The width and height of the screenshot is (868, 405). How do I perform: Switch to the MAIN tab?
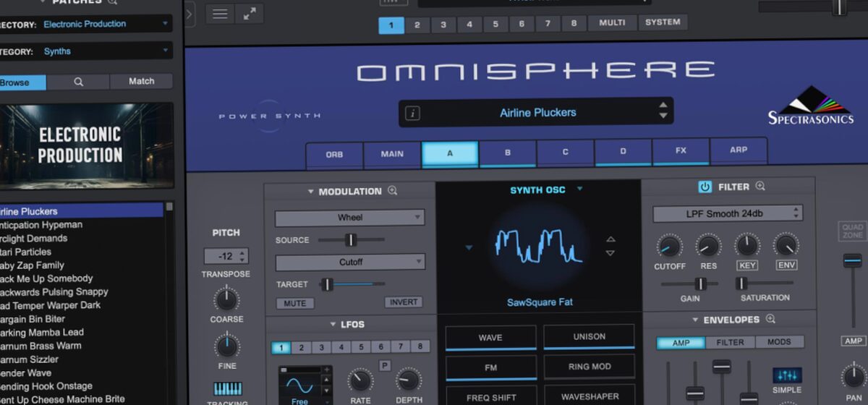(x=392, y=153)
